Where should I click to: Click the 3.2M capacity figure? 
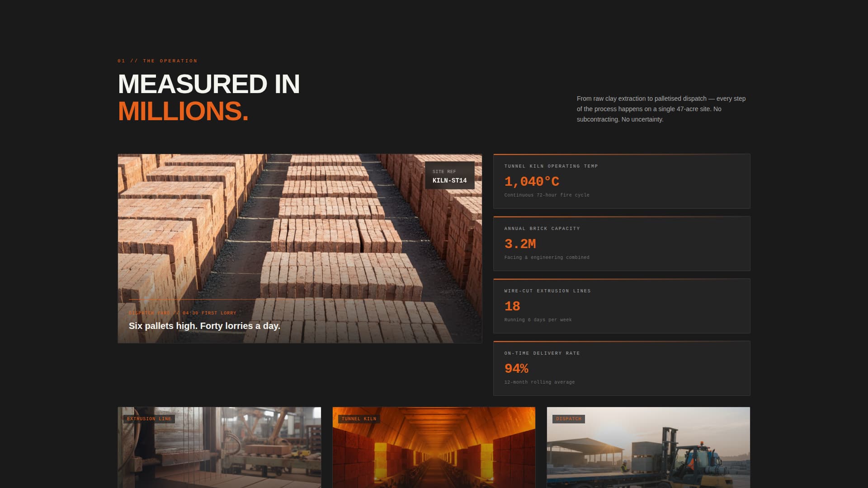pos(520,244)
